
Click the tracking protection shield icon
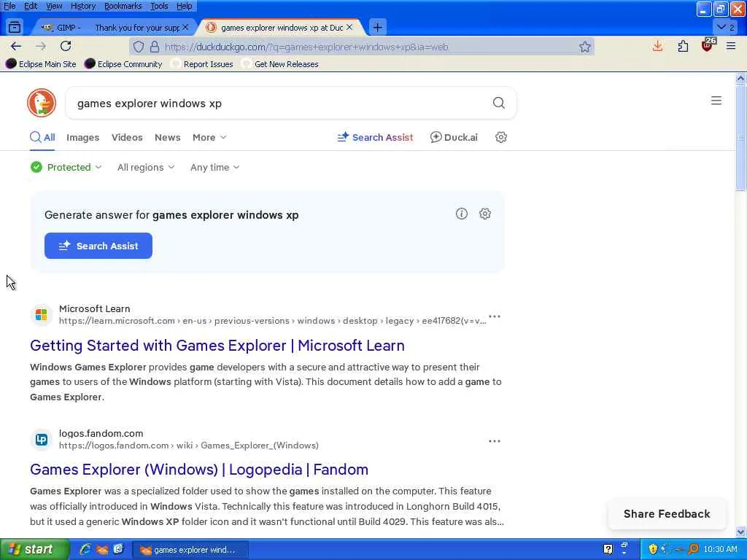[x=139, y=47]
